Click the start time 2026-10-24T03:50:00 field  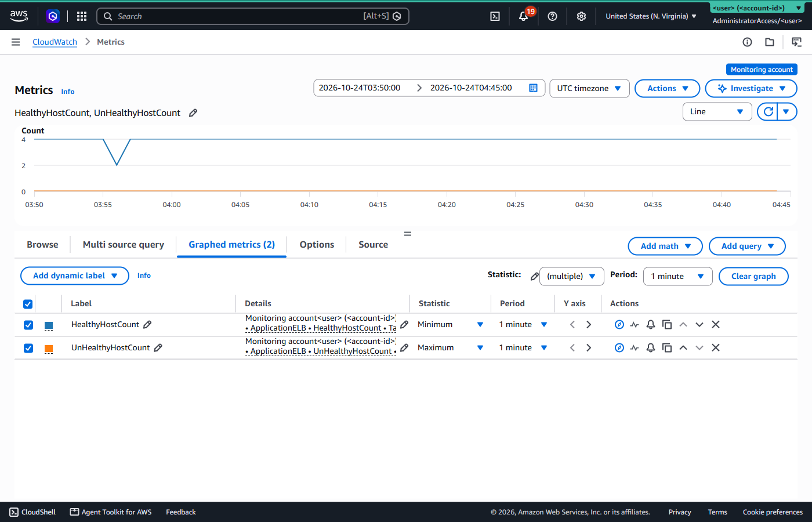(x=360, y=88)
